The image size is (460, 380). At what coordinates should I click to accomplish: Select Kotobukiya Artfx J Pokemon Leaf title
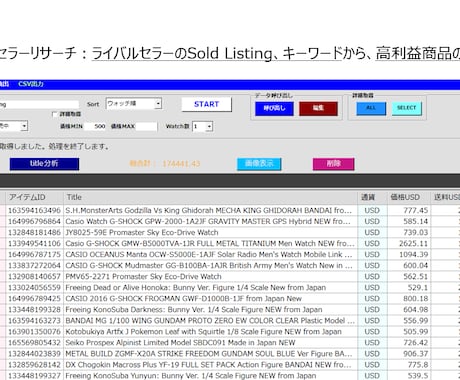(210, 331)
